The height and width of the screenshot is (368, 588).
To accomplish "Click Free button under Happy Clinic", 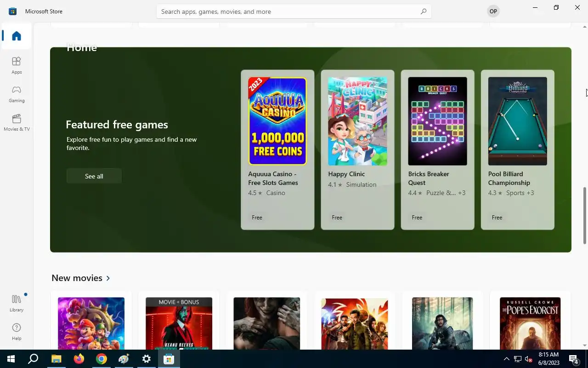I will click(x=337, y=218).
